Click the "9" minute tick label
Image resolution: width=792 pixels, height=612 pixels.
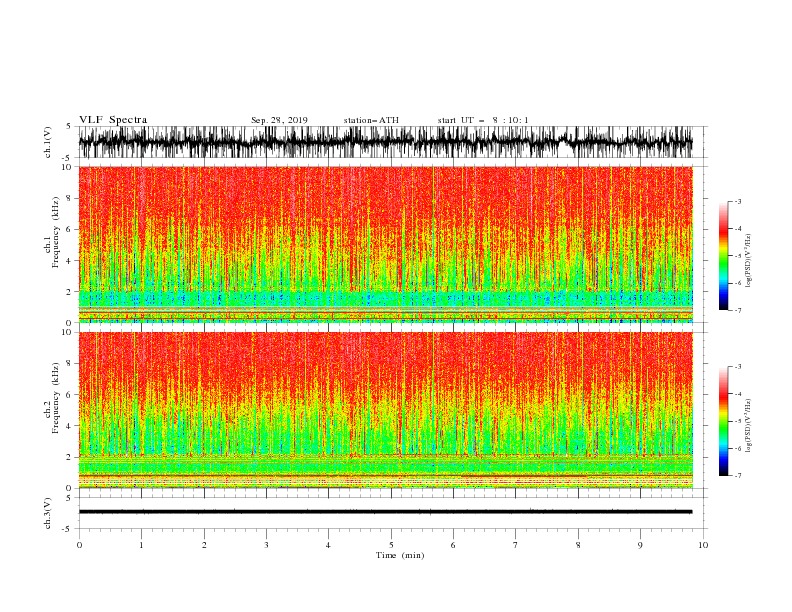pyautogui.click(x=640, y=545)
